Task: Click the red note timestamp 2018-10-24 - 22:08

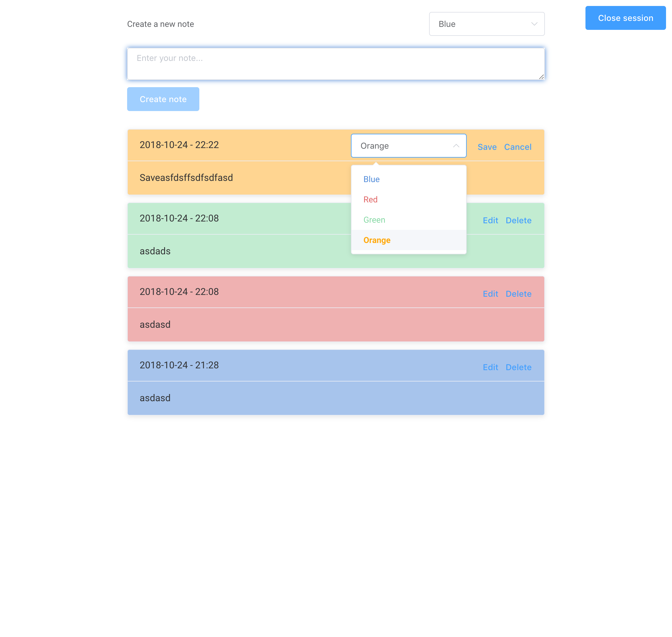Action: 179,291
